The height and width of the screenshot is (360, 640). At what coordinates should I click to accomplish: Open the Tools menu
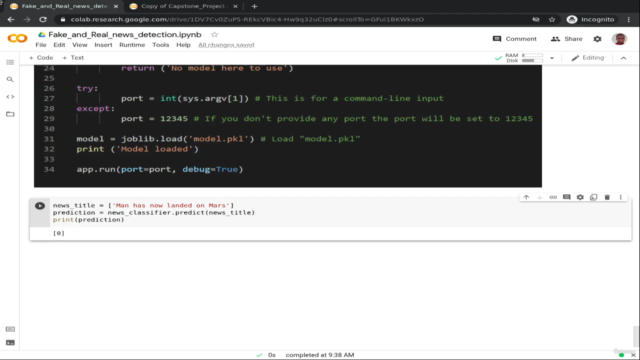(160, 45)
